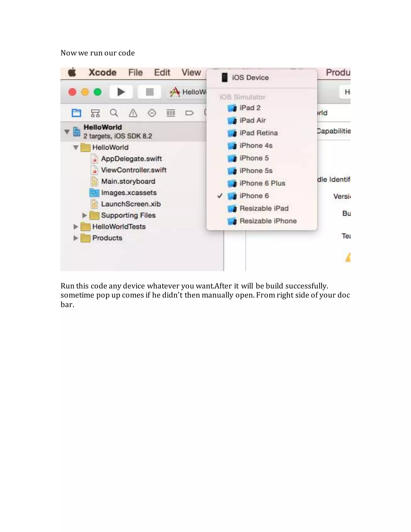This screenshot has height=532, width=411.
Task: Open the Xcode menu
Action: click(103, 73)
